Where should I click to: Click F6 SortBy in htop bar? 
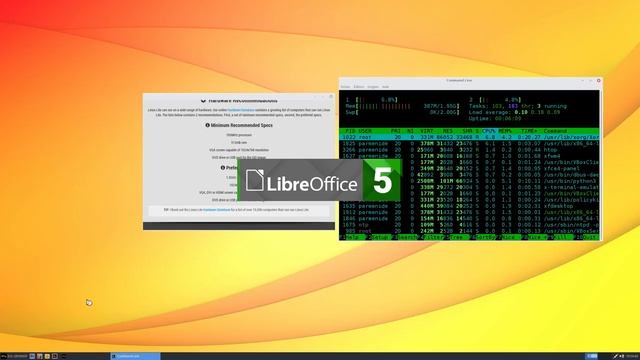[x=483, y=237]
